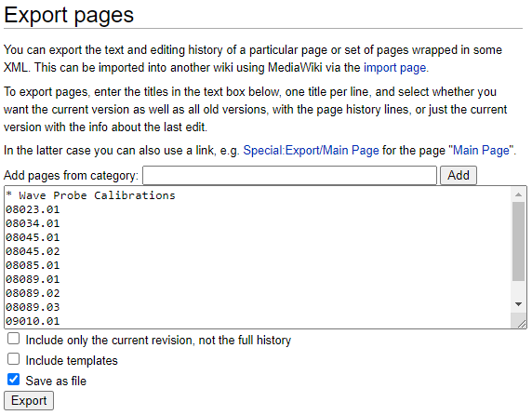This screenshot has height=415, width=532.
Task: Uncheck the Save as file checkbox
Action: [x=14, y=379]
